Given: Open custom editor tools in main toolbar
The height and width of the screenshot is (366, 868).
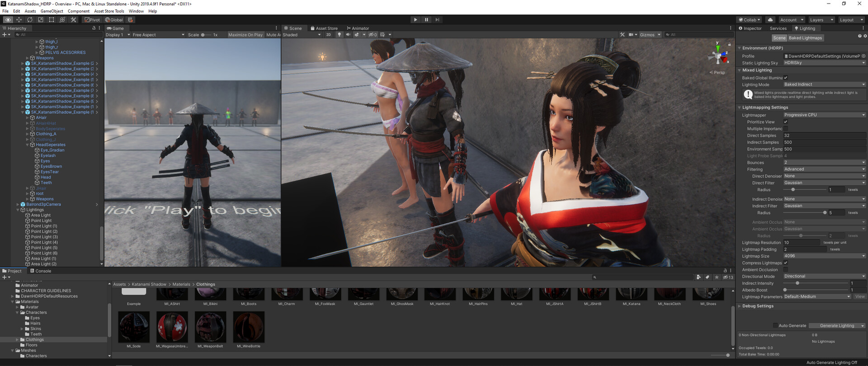Looking at the screenshot, I should pos(73,20).
